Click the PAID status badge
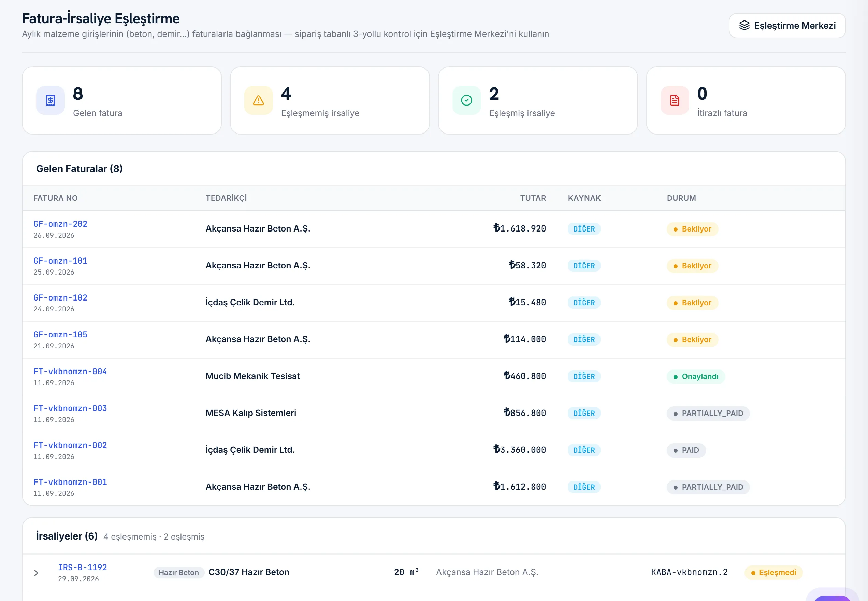Screen dimensions: 868x601 (686, 450)
